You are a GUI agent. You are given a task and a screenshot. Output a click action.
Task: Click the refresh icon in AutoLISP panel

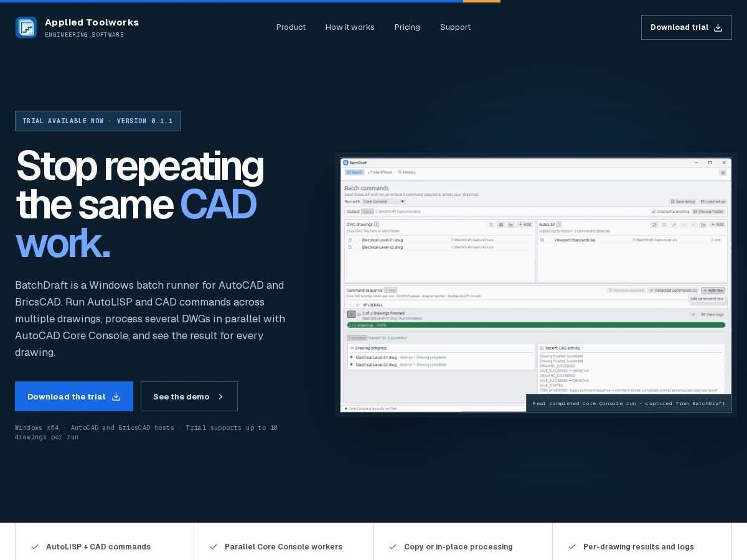[654, 225]
